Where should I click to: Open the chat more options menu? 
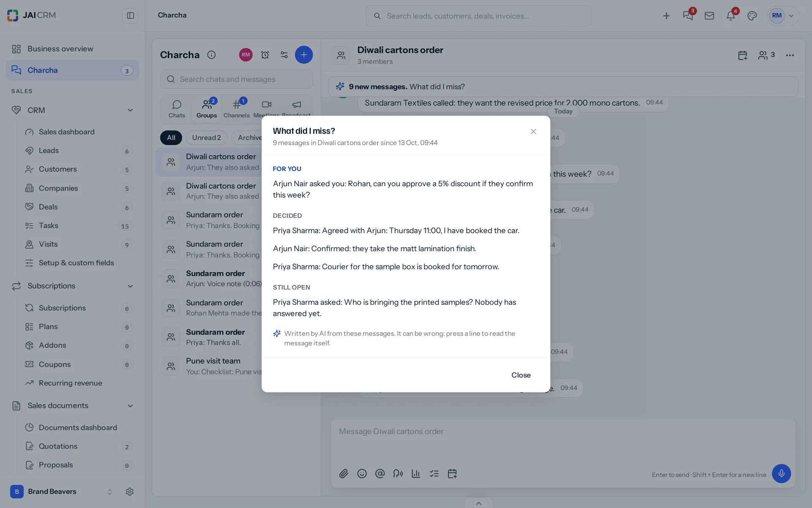point(790,55)
